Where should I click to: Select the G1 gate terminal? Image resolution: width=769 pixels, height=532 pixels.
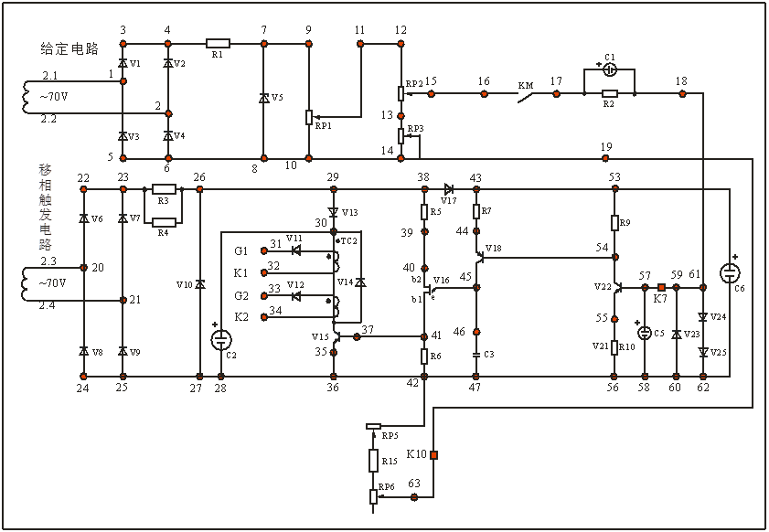coord(264,249)
